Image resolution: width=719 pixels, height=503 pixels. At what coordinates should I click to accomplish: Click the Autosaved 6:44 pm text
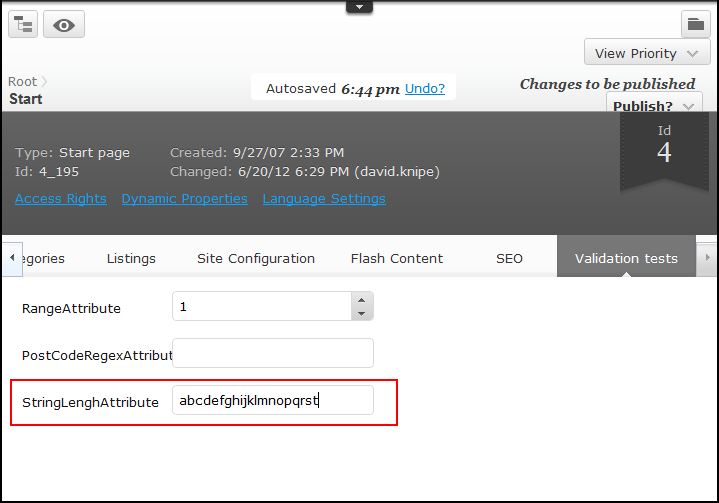332,88
